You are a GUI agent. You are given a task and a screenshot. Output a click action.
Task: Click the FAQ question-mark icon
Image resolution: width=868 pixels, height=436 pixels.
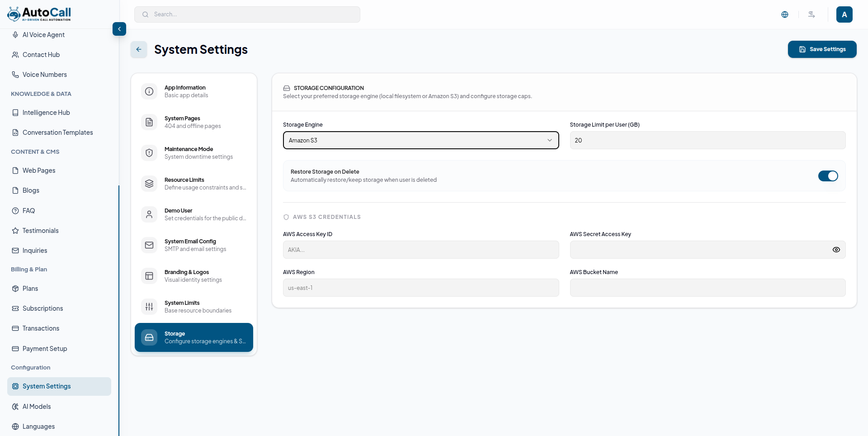click(15, 211)
